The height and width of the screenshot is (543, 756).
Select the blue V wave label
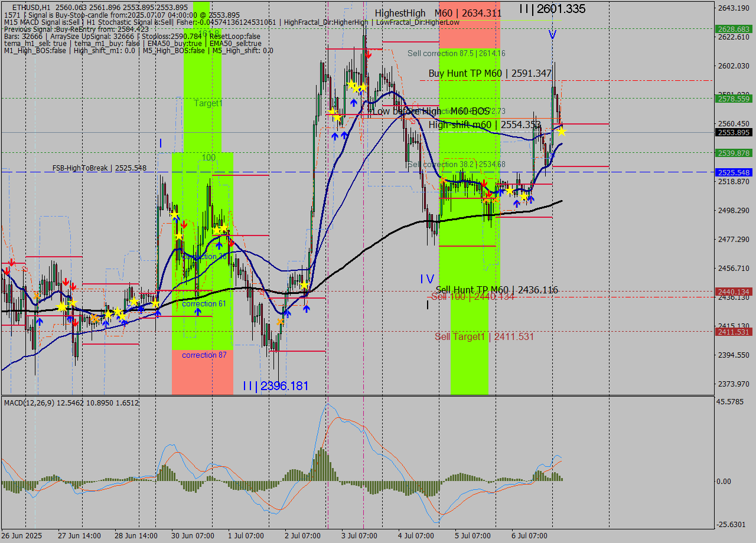(552, 35)
